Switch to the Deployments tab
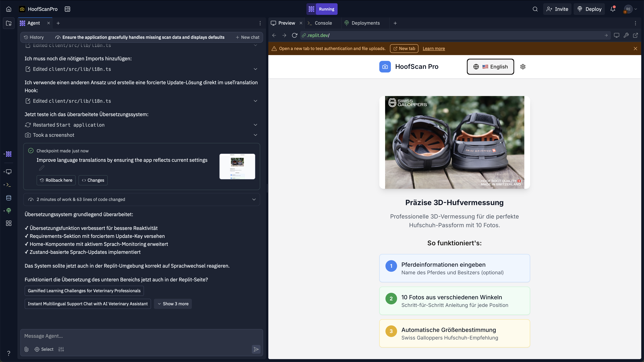Viewport: 644px width, 362px height. click(x=365, y=23)
